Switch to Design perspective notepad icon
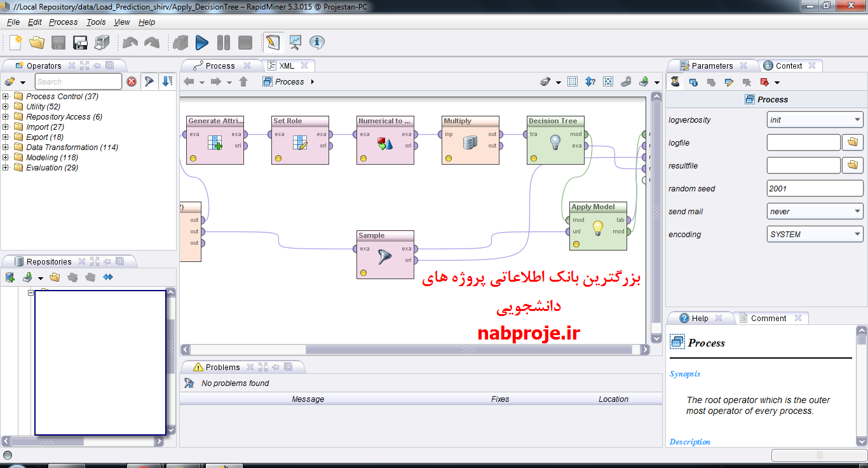 [273, 43]
